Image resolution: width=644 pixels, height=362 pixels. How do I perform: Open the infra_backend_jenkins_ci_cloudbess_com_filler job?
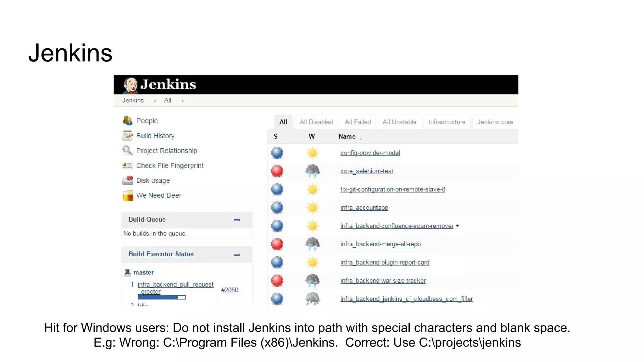point(407,299)
